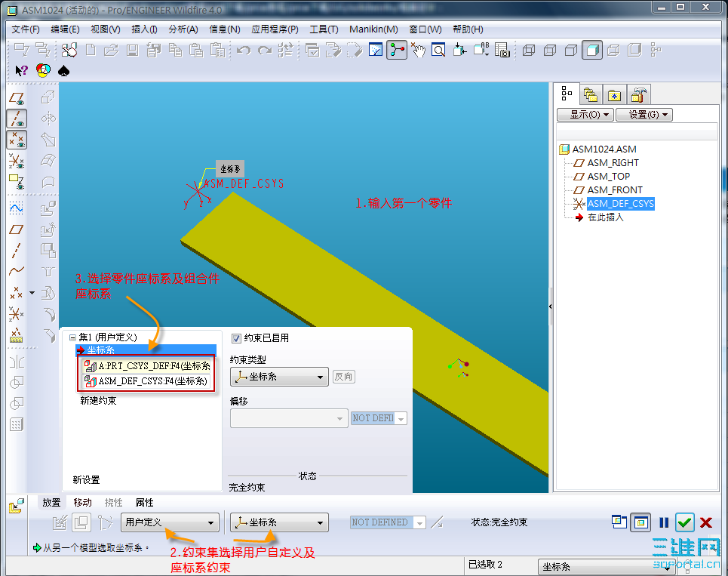
Task: Select the no hidden display icon
Action: (x=571, y=50)
